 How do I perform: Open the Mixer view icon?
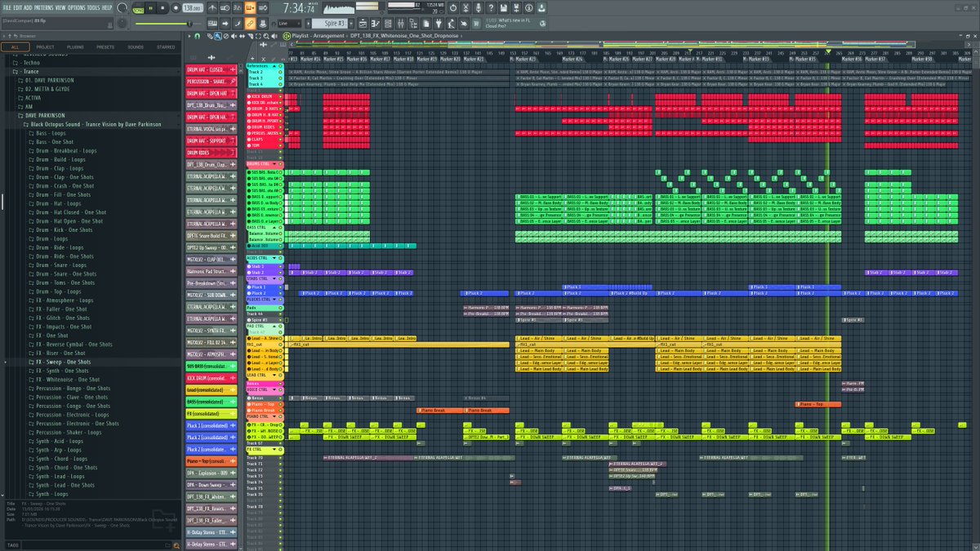pyautogui.click(x=401, y=24)
